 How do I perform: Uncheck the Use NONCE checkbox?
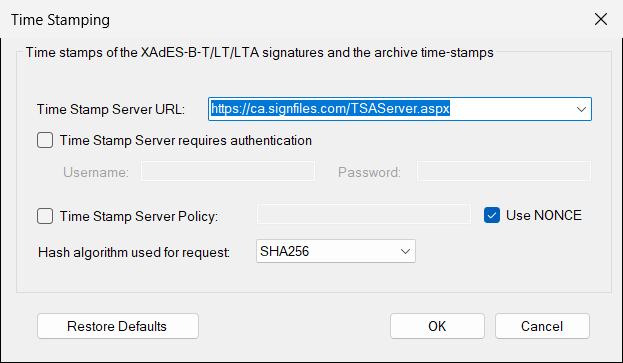(492, 215)
